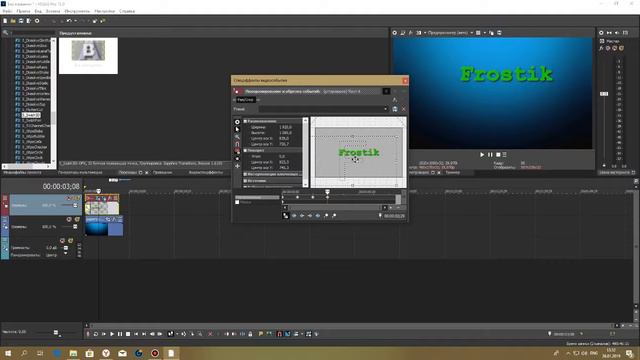The image size is (640, 360).
Task: Select the highlighted S_Swish3D transition in the list
Action: pos(31,115)
